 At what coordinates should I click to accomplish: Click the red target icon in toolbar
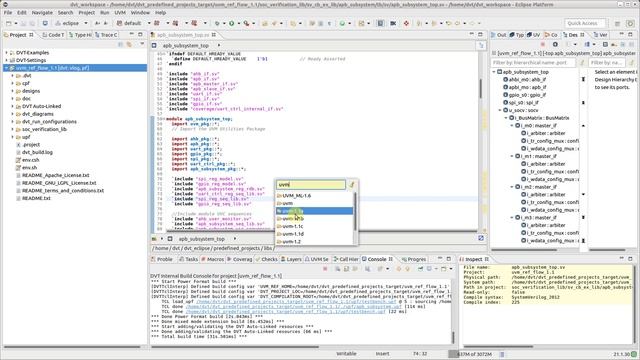click(406, 23)
